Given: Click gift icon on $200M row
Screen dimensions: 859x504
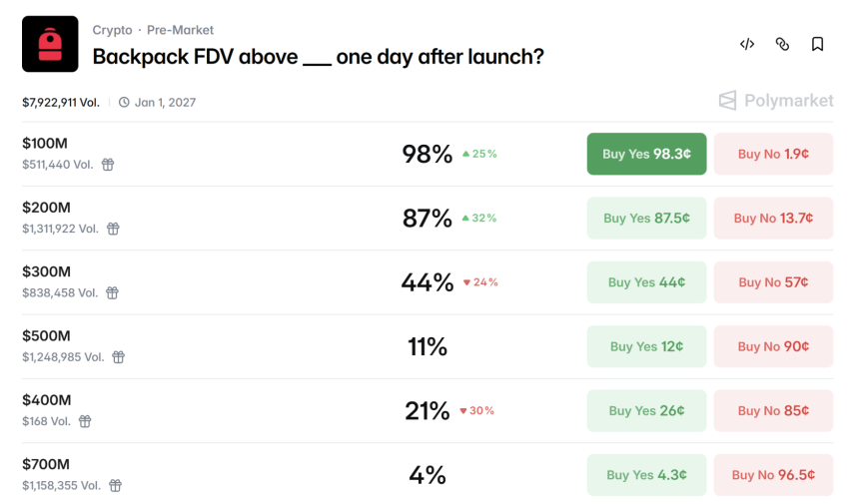Looking at the screenshot, I should point(113,229).
